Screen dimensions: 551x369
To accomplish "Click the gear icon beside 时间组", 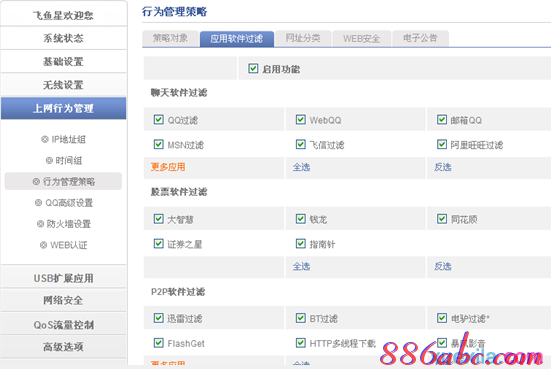I will coord(49,160).
